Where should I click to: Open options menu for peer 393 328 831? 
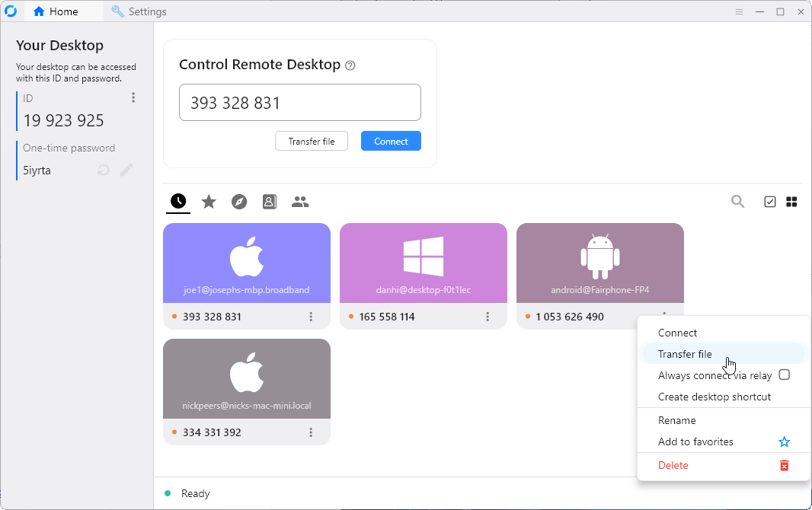[311, 317]
